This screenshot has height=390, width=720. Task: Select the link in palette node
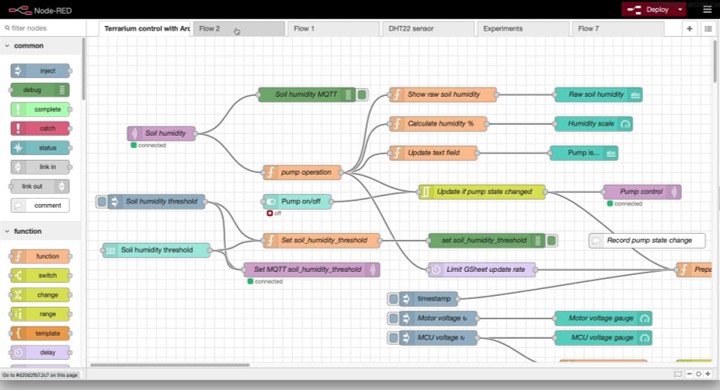point(40,167)
